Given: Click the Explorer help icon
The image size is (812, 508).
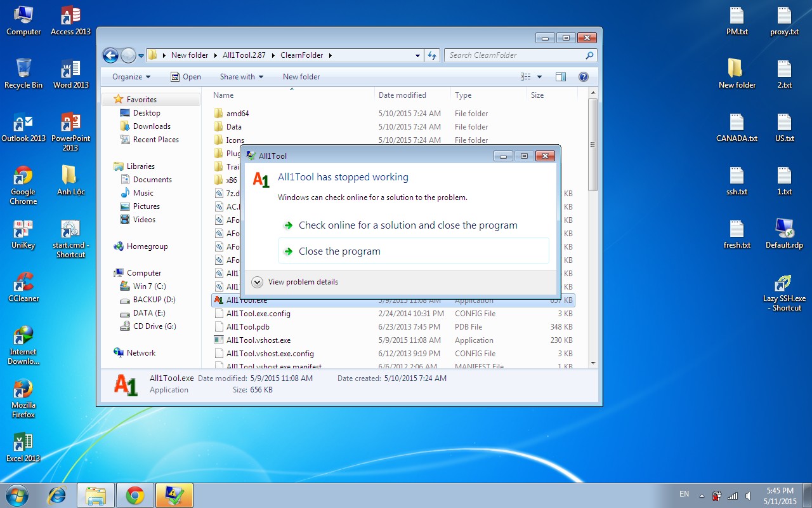Looking at the screenshot, I should tap(583, 77).
